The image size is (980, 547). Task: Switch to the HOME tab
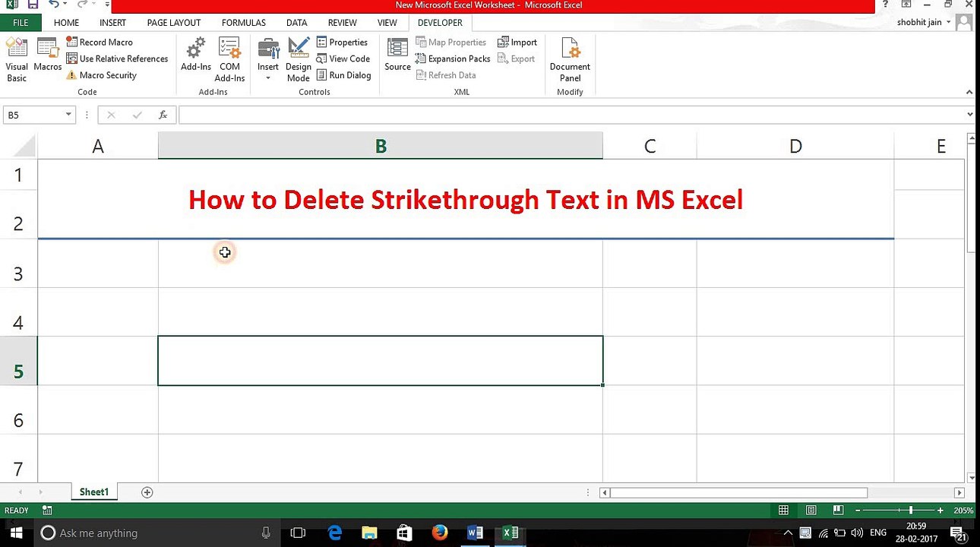coord(66,23)
